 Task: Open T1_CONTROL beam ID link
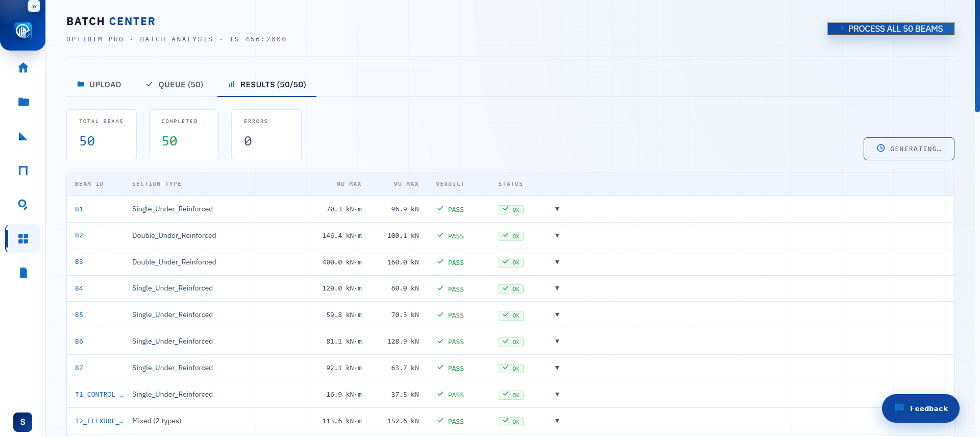[100, 394]
